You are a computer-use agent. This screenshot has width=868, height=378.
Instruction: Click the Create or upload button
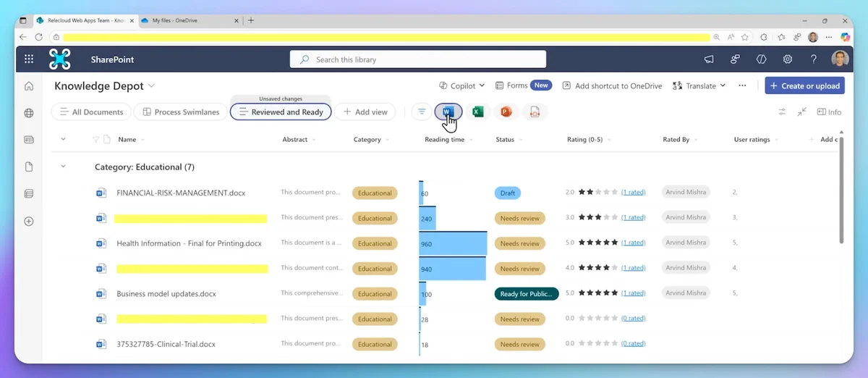click(x=804, y=85)
